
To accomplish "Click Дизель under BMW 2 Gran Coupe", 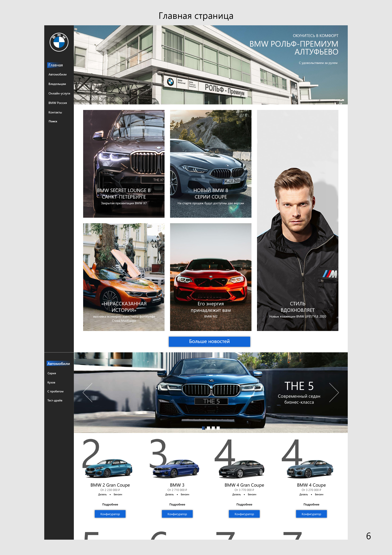I will [x=102, y=495].
